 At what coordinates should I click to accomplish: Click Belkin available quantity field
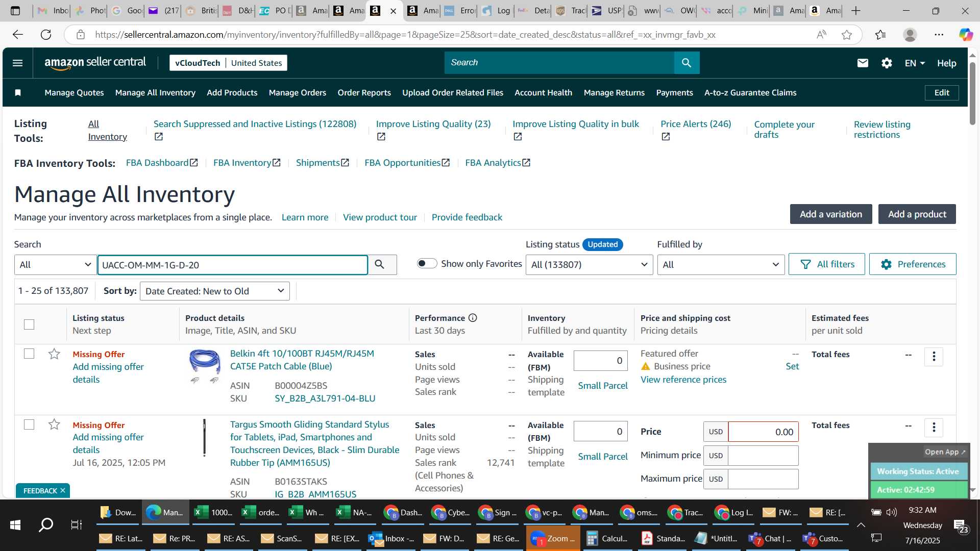(600, 360)
